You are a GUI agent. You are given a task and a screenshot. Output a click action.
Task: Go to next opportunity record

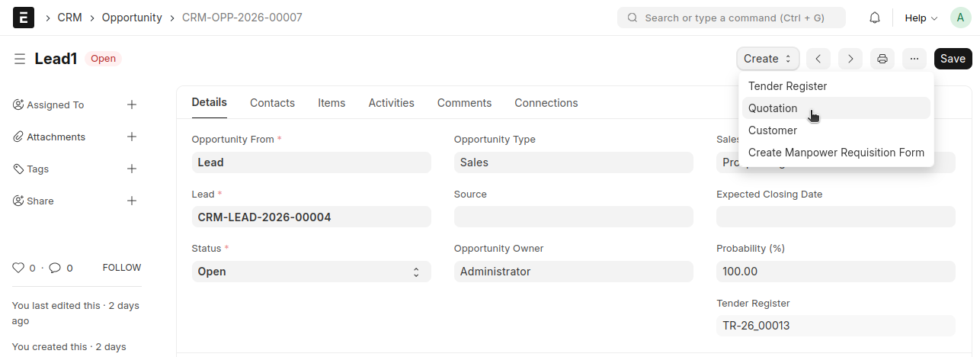pyautogui.click(x=850, y=59)
